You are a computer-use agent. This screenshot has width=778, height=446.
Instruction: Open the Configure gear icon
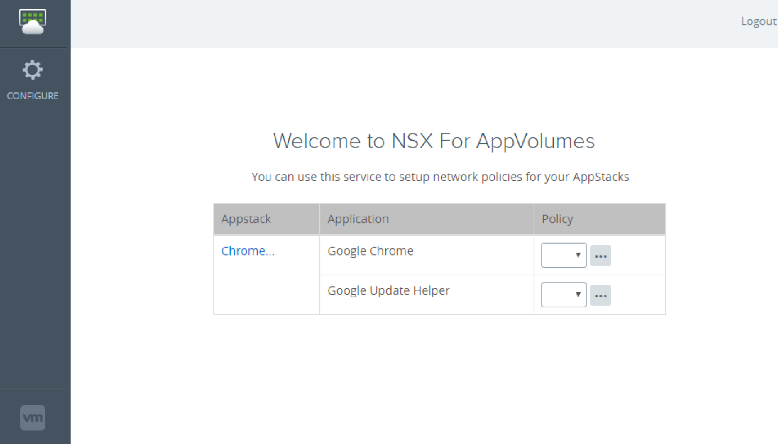click(33, 70)
